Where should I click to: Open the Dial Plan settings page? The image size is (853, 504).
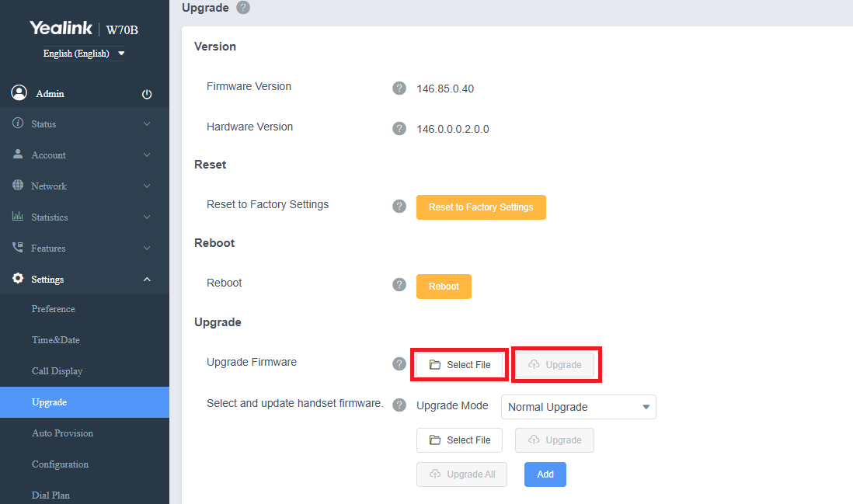click(x=50, y=495)
